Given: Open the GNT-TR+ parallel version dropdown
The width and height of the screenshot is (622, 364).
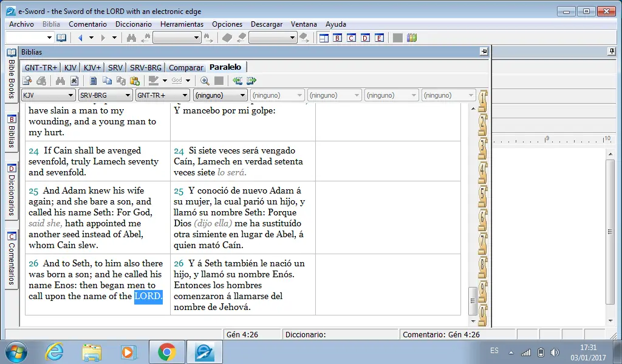Looking at the screenshot, I should tap(163, 95).
